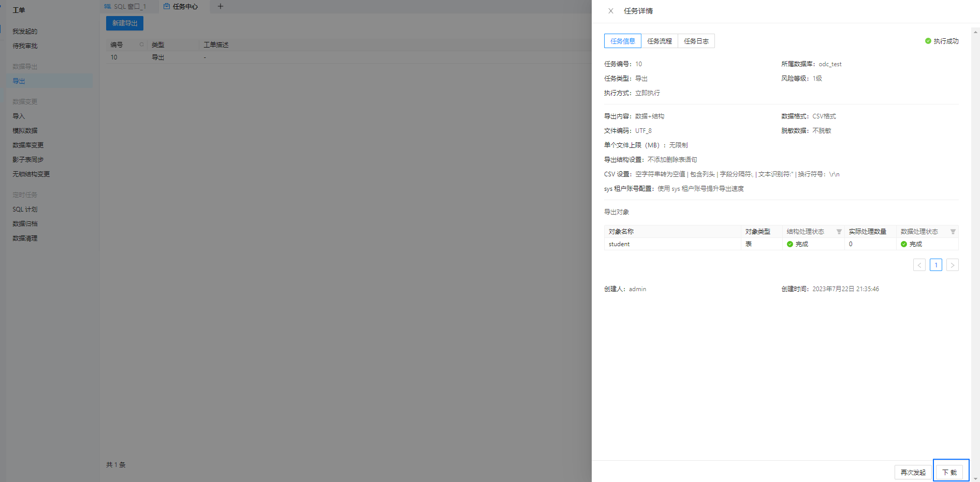
Task: Open 我发起的 in sidebar
Action: click(25, 32)
